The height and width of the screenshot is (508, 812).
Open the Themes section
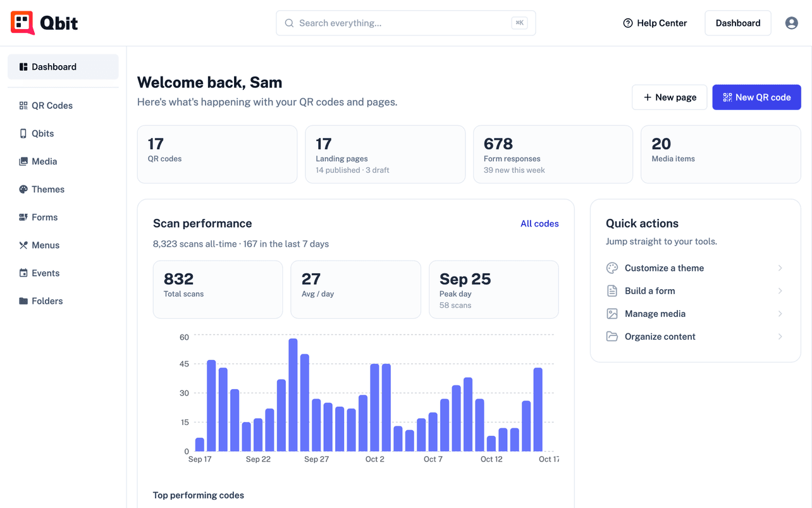point(63,189)
